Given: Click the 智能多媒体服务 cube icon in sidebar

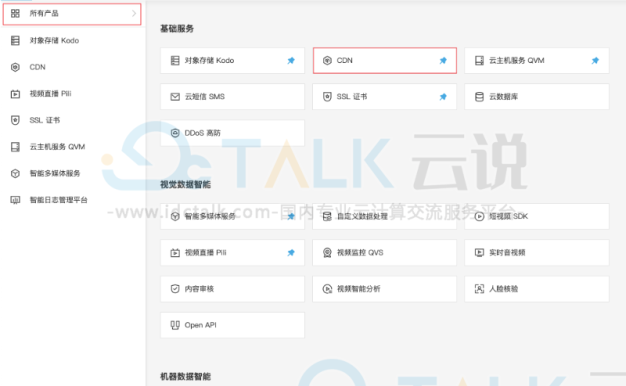Looking at the screenshot, I should 15,173.
